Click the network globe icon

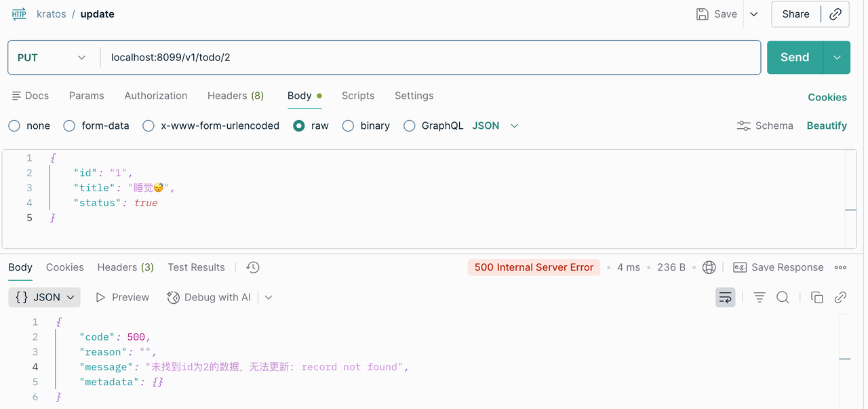pos(709,267)
